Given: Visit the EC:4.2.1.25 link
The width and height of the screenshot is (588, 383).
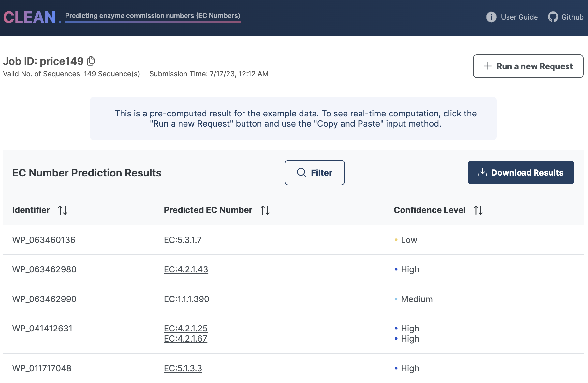Looking at the screenshot, I should pyautogui.click(x=185, y=329).
